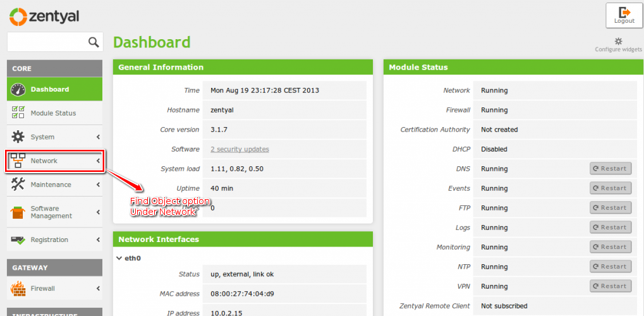Click the core version 3.1.7
Screen dimensions: 644x316
coord(219,130)
